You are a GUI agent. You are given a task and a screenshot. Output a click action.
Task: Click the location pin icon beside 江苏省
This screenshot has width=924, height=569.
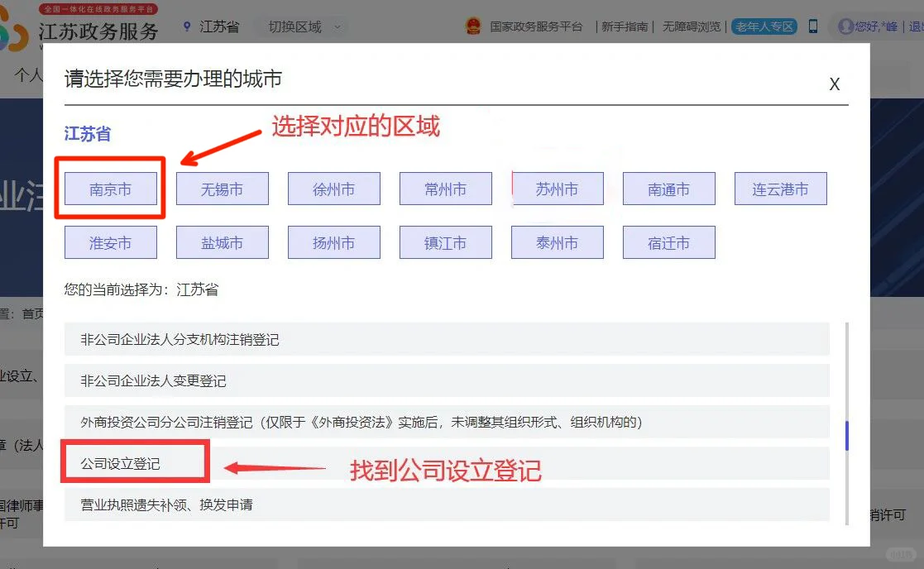pyautogui.click(x=187, y=26)
